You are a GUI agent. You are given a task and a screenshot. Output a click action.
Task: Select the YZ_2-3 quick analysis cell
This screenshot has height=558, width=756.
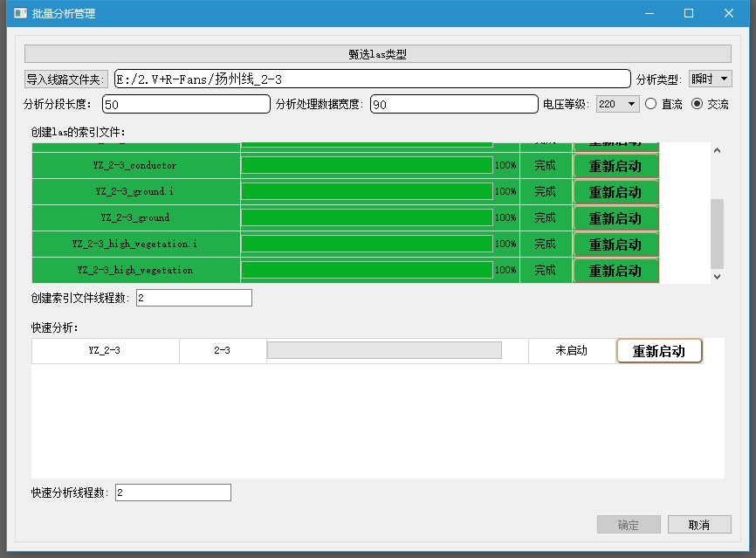[105, 351]
